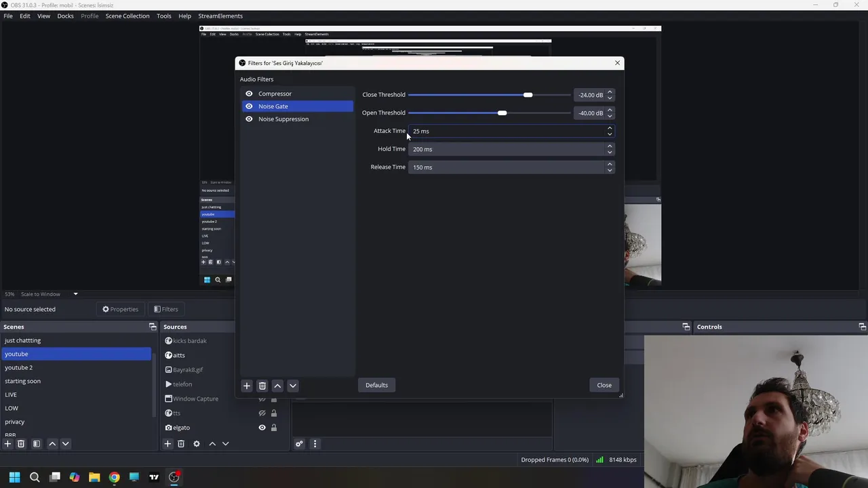This screenshot has height=488, width=868.
Task: Add a new source in Sources panel
Action: point(167,444)
